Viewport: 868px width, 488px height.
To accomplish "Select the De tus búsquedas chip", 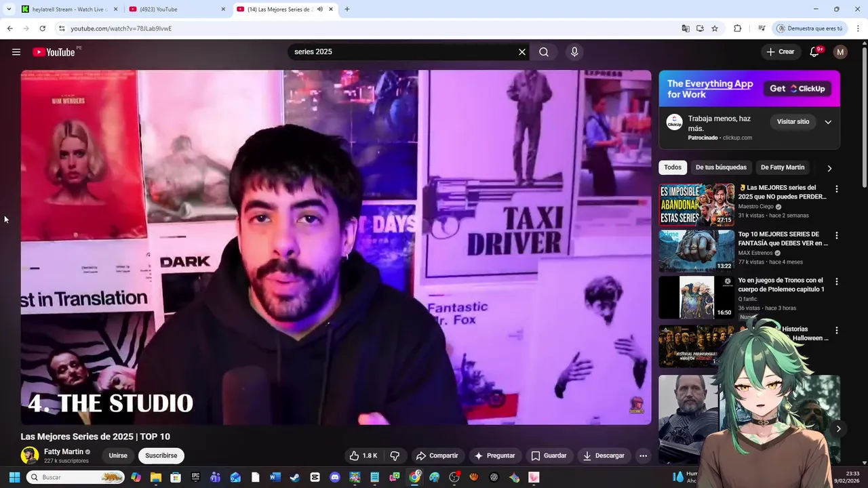I will tap(721, 167).
